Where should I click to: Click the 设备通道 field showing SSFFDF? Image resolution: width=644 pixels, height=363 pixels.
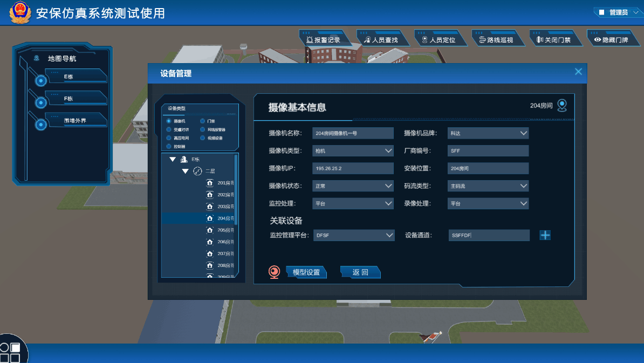[x=489, y=235]
